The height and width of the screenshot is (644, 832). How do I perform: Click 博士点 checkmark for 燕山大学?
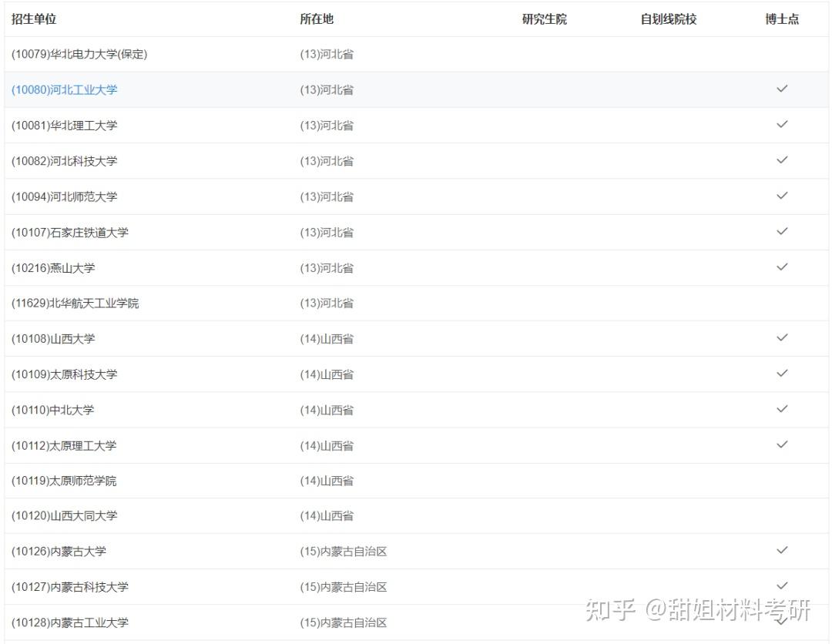pos(782,267)
